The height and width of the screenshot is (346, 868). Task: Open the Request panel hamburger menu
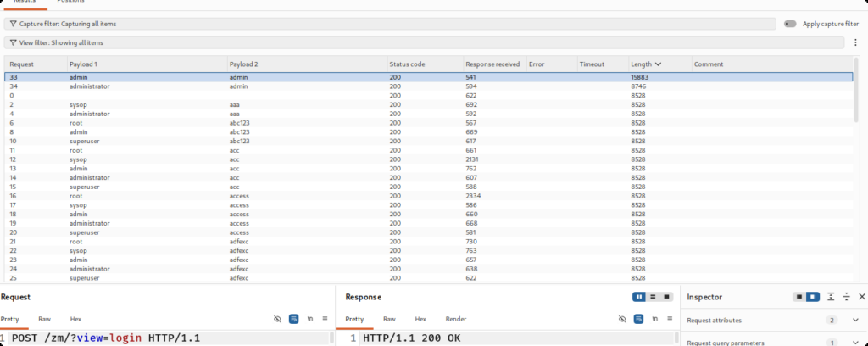pyautogui.click(x=325, y=319)
